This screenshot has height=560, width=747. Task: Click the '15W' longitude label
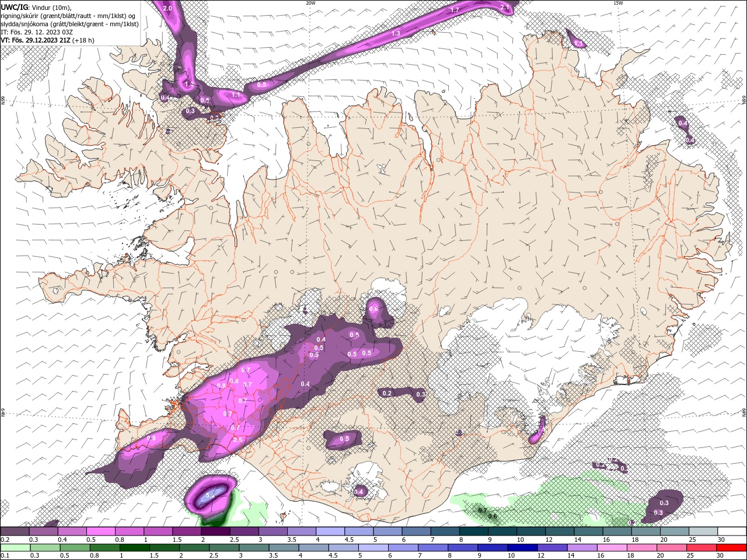tap(617, 3)
